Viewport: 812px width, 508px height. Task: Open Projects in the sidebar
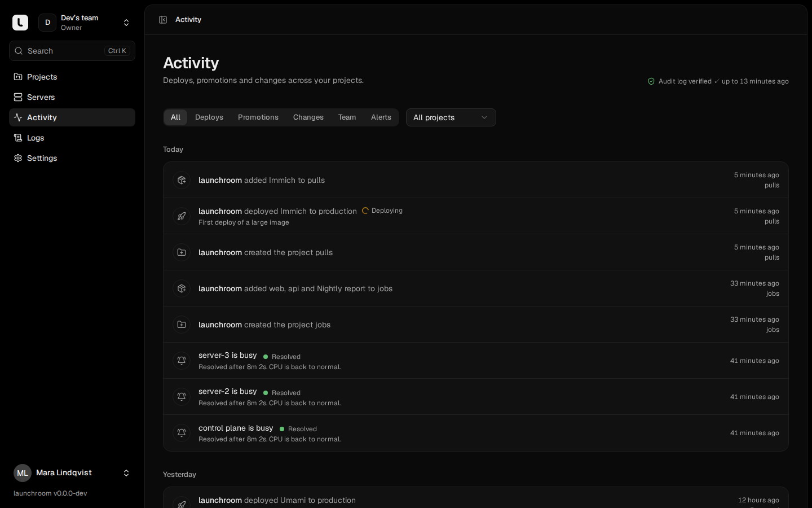[x=72, y=77]
